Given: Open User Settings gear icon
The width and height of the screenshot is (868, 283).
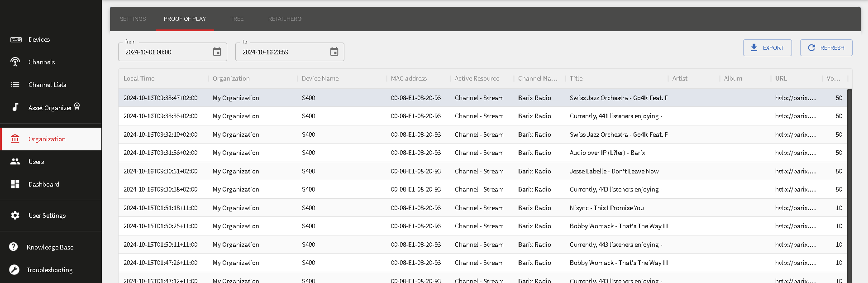Looking at the screenshot, I should coord(15,216).
